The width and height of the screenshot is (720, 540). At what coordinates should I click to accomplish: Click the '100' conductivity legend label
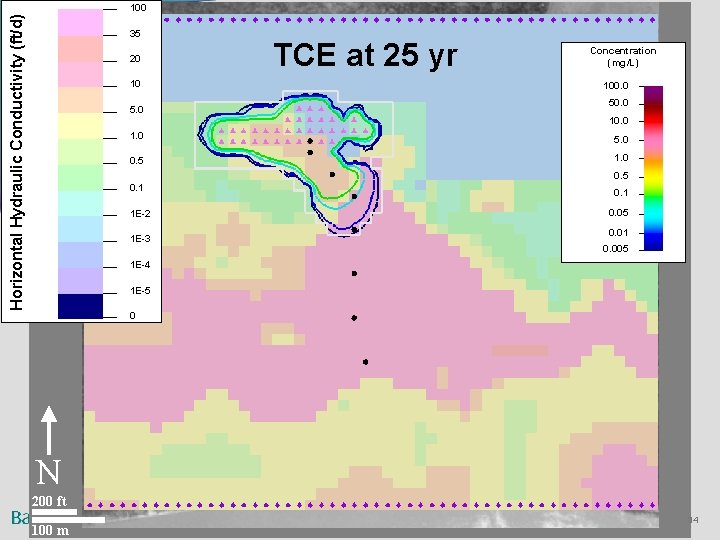[x=138, y=8]
